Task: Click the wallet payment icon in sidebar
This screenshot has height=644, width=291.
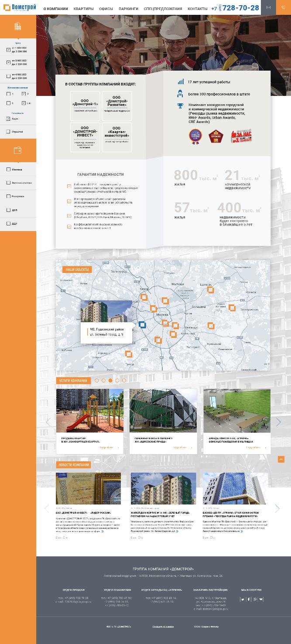Action: (18, 150)
